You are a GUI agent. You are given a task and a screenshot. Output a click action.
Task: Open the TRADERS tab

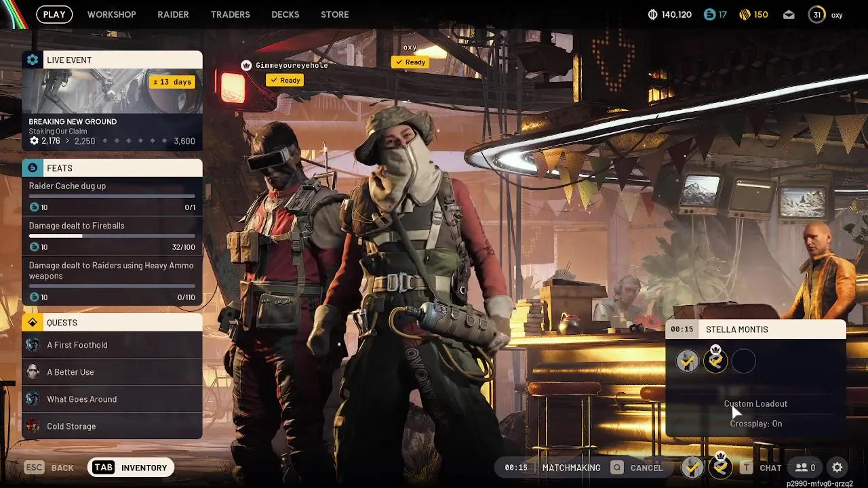pyautogui.click(x=230, y=14)
